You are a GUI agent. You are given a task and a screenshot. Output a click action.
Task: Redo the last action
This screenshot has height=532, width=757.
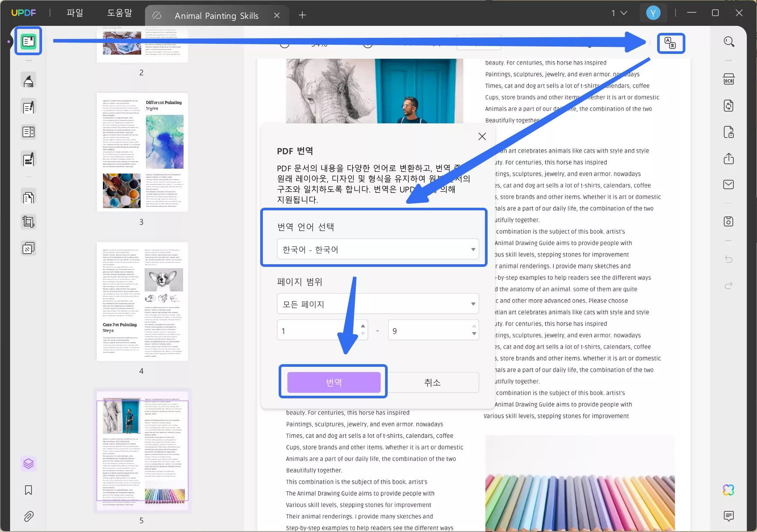point(729,286)
